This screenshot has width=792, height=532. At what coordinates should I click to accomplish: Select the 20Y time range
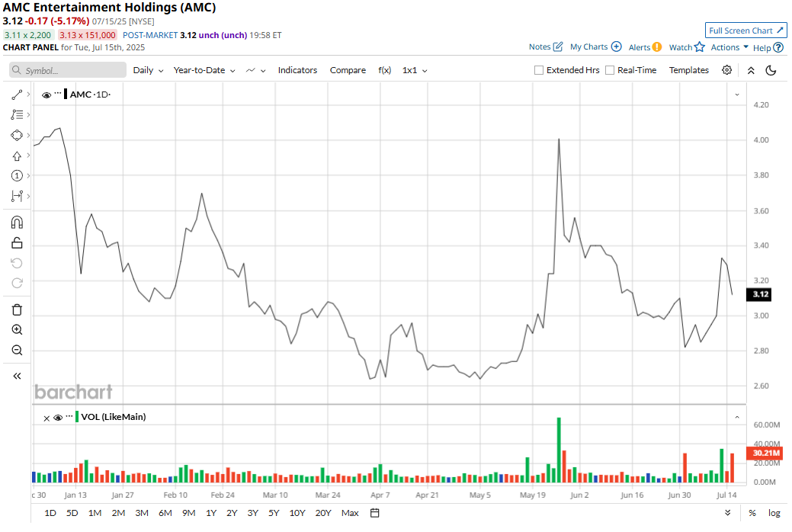(x=323, y=513)
